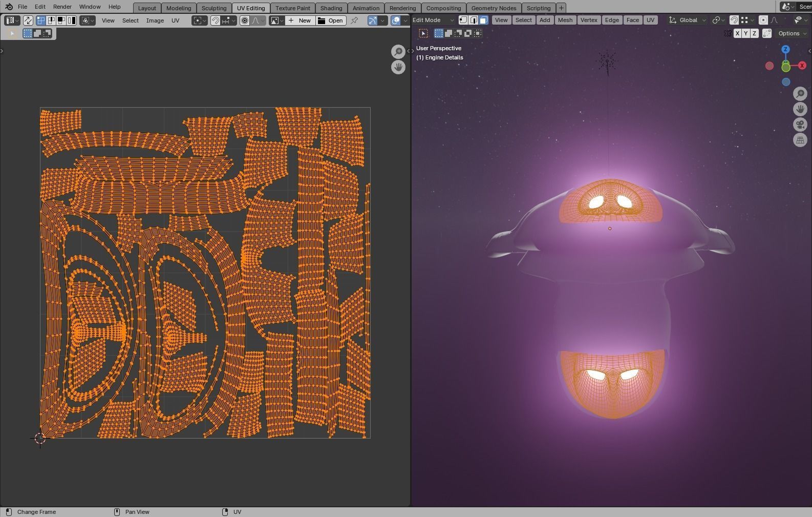Switch to the Texture Paint workspace tab
The width and height of the screenshot is (812, 517).
(293, 8)
